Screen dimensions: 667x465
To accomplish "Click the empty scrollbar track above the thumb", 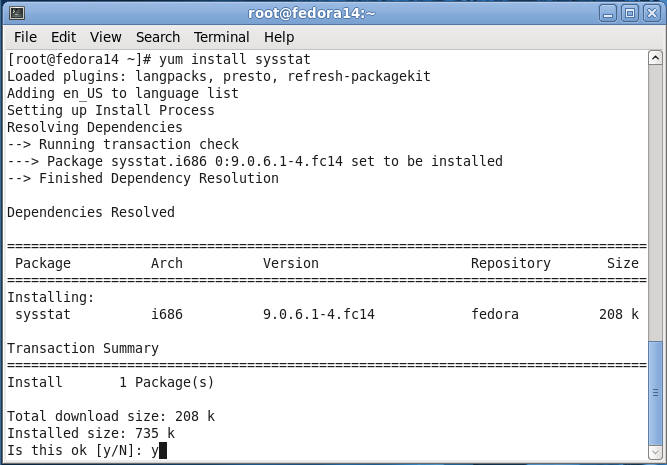I will (656, 202).
